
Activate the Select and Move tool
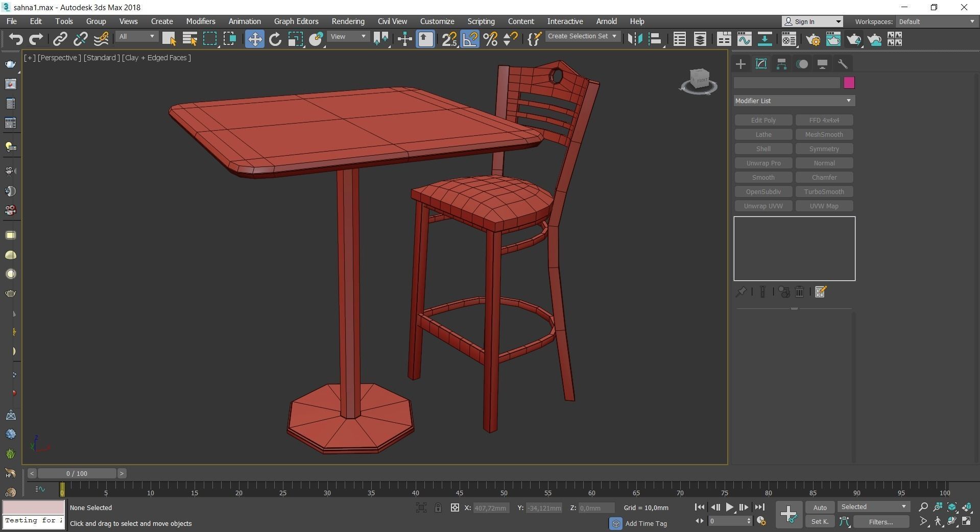click(x=254, y=39)
